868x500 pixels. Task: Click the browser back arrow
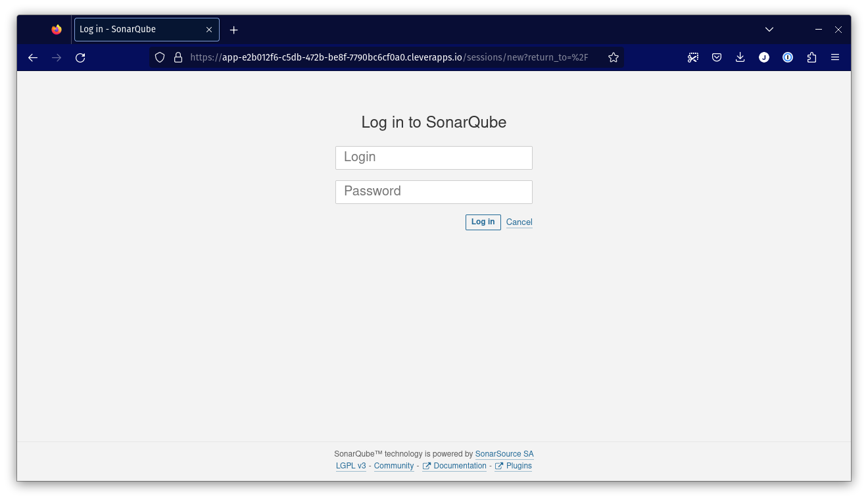(x=33, y=58)
